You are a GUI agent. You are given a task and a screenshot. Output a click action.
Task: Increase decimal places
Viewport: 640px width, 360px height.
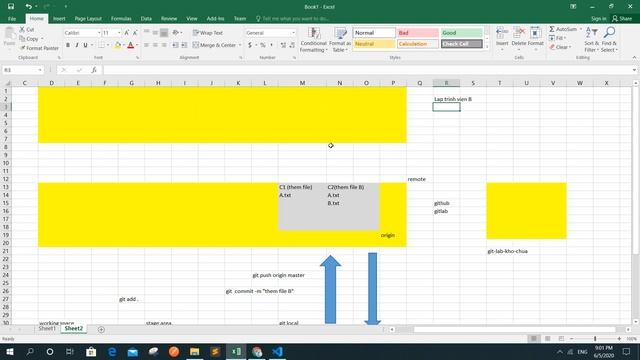[283, 45]
